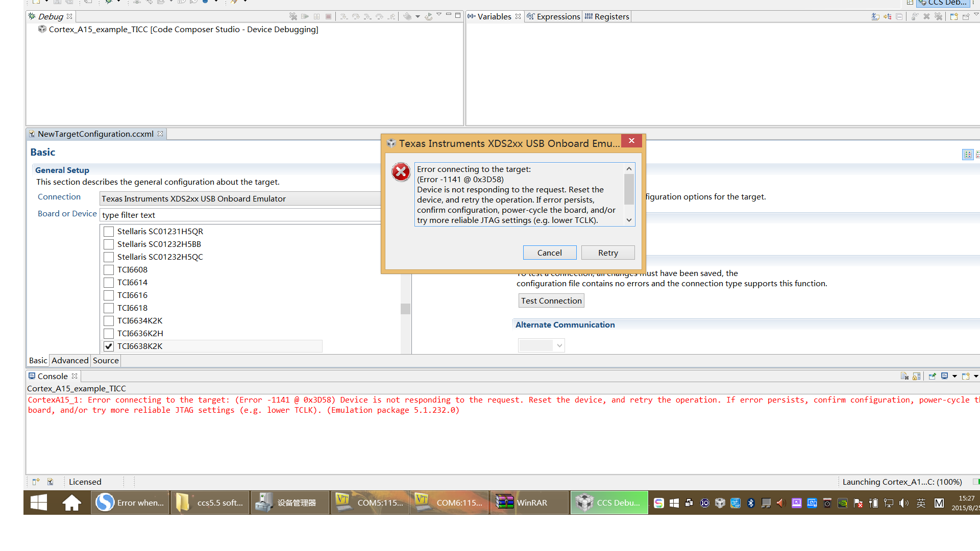Click the Terminate icon in Debug toolbar
The image size is (980, 551).
coord(329,16)
